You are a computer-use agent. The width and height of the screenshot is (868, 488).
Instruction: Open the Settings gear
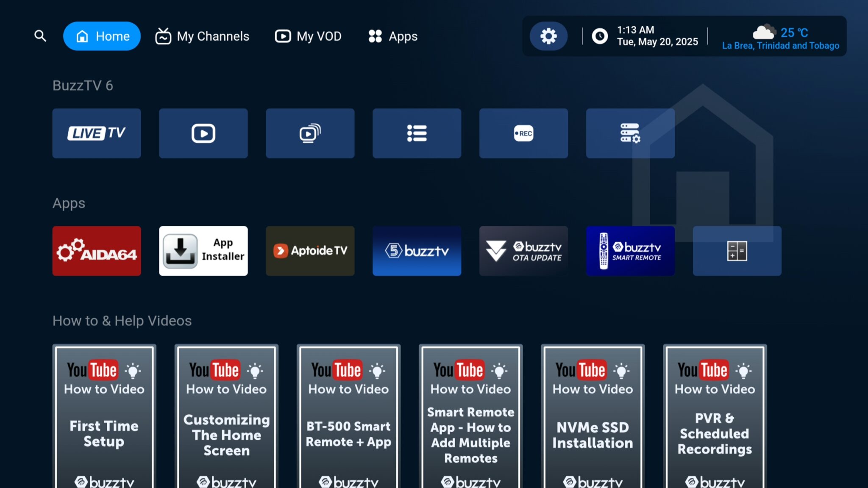point(548,36)
